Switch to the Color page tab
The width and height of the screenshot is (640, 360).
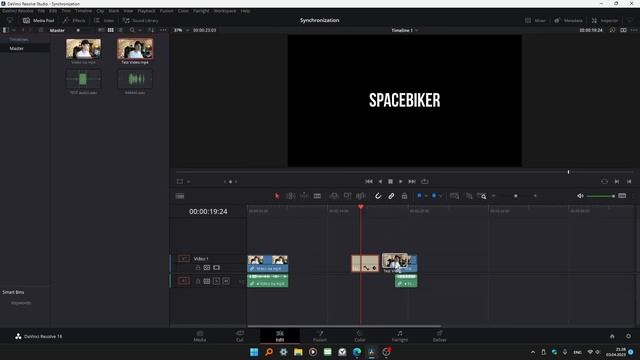tap(360, 336)
